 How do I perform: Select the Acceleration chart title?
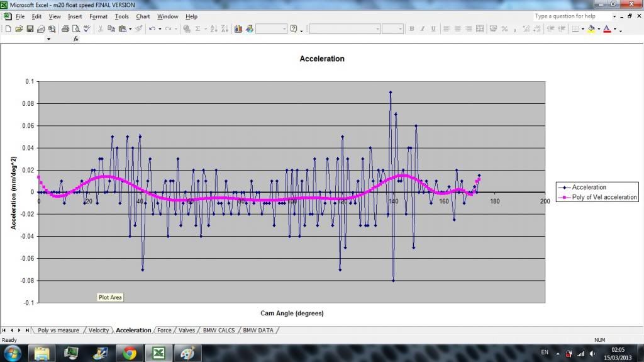(321, 59)
